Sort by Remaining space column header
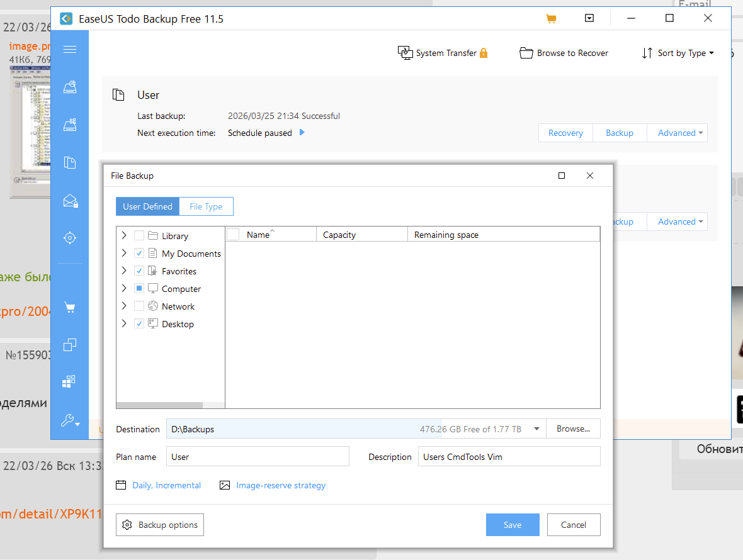 coord(504,234)
